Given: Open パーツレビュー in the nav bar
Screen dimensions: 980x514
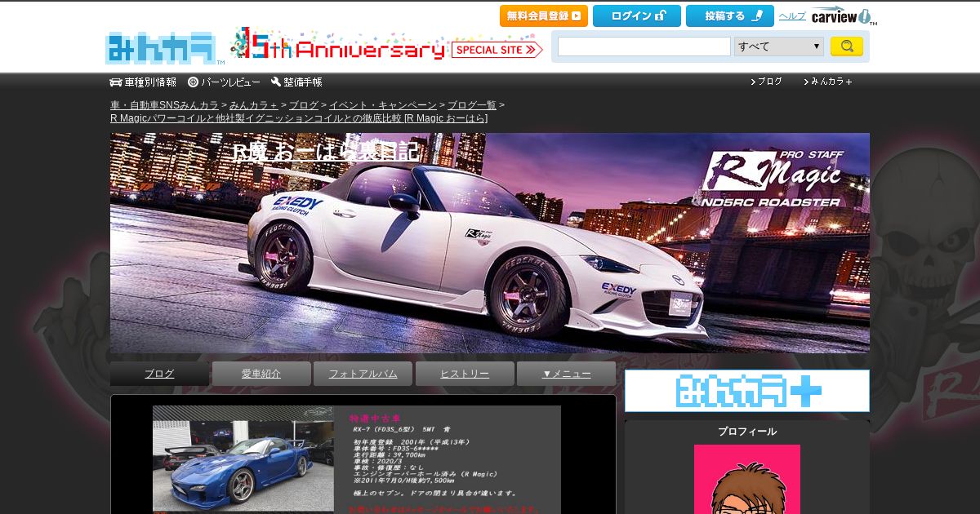Looking at the screenshot, I should 224,82.
